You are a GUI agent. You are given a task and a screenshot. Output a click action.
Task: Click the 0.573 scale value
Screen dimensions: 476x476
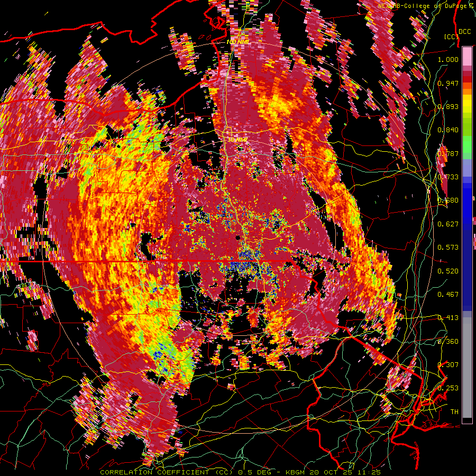[448, 248]
